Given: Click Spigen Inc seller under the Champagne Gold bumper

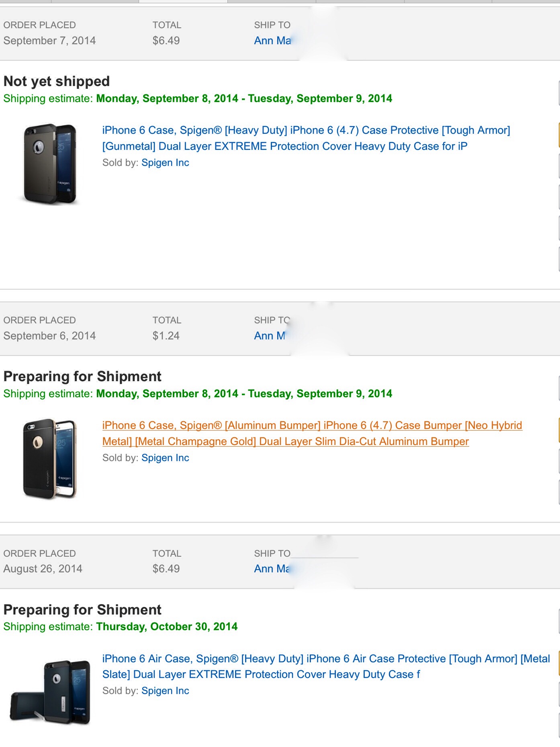Looking at the screenshot, I should point(165,458).
